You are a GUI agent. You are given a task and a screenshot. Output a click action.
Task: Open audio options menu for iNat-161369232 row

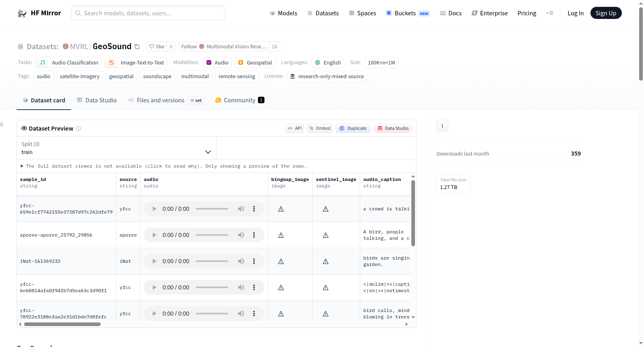point(254,261)
